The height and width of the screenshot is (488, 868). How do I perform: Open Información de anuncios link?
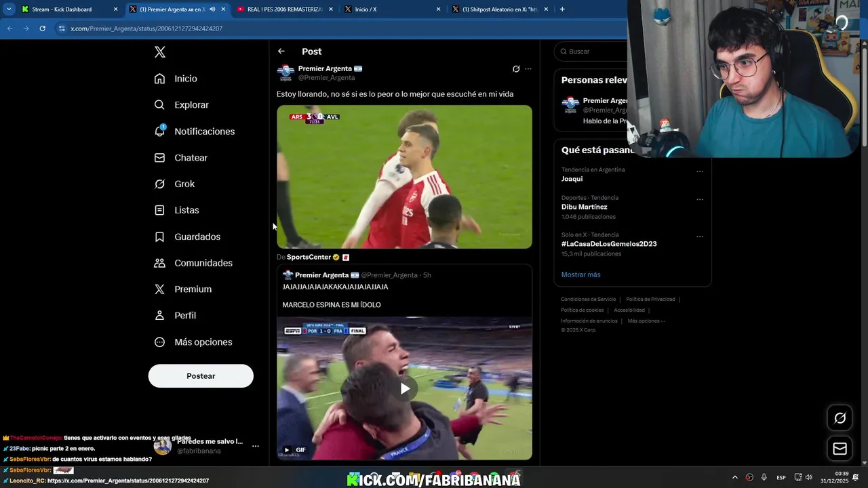[x=589, y=321]
